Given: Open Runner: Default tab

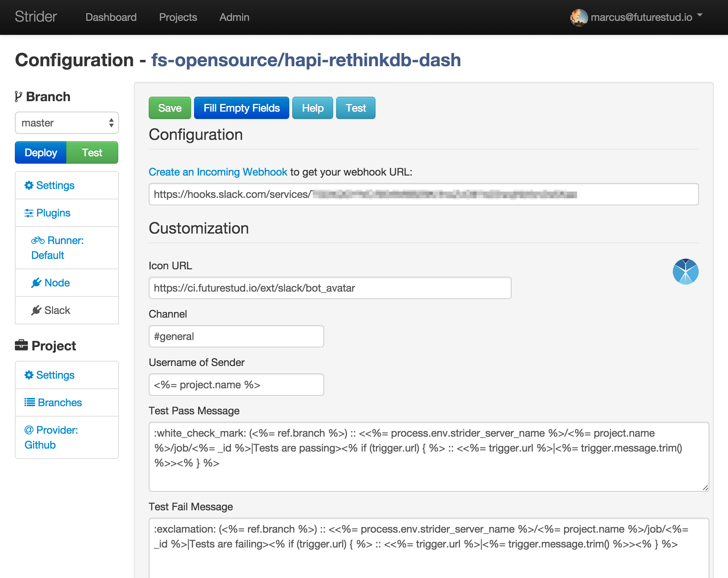Looking at the screenshot, I should (67, 248).
